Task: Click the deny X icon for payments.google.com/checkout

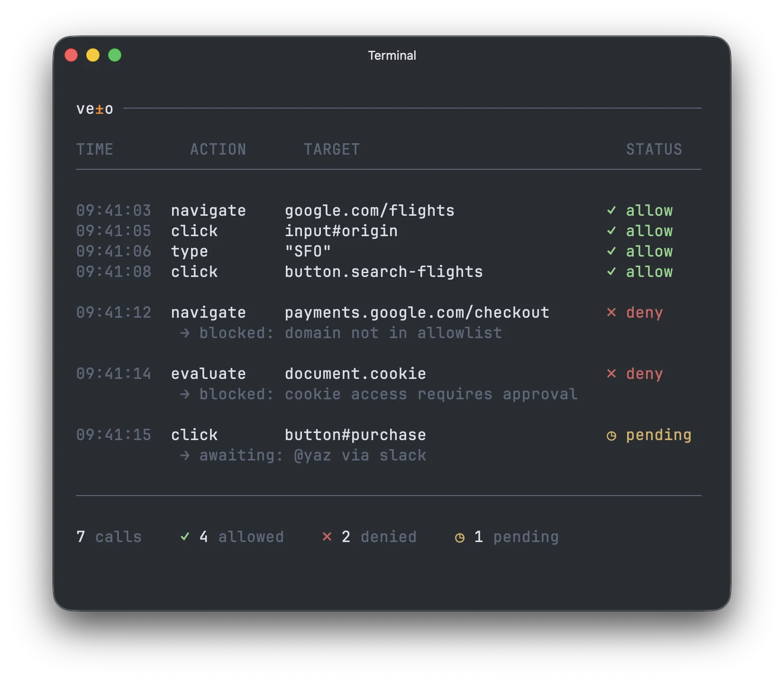Action: coord(611,313)
